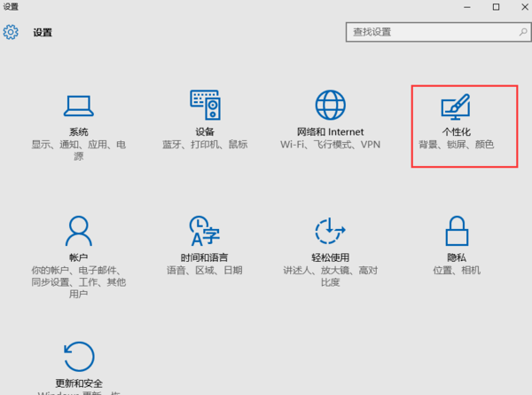This screenshot has height=395, width=532.
Task: Click the 设备 keyboard and speaker icon
Action: point(204,105)
